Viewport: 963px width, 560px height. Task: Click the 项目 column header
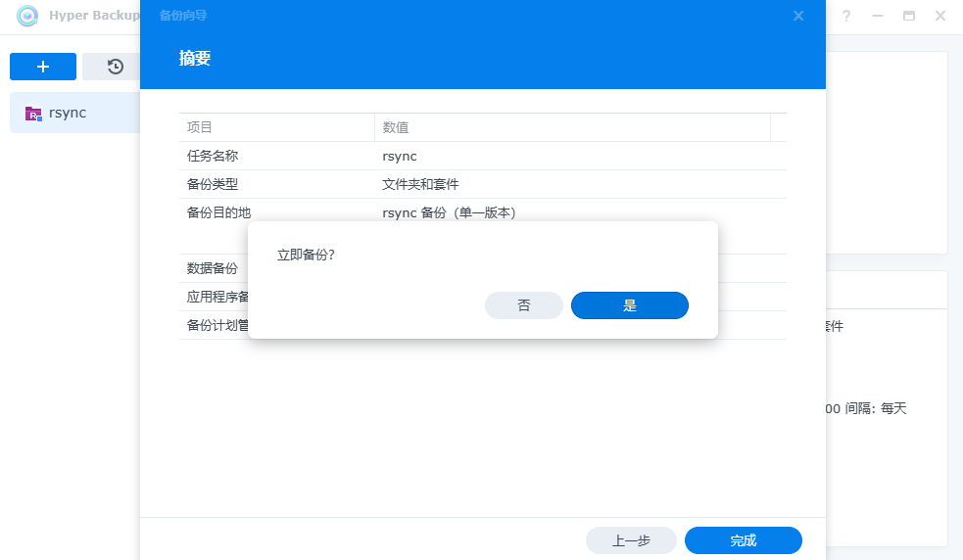click(x=276, y=127)
